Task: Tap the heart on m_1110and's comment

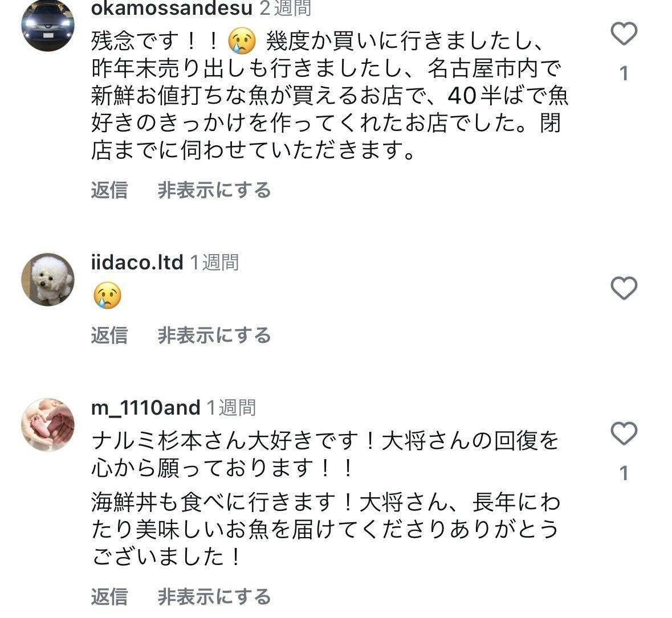Action: [x=624, y=434]
